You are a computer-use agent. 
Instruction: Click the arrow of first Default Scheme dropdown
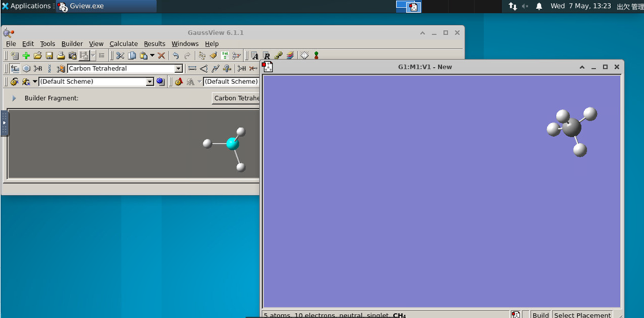pos(150,82)
